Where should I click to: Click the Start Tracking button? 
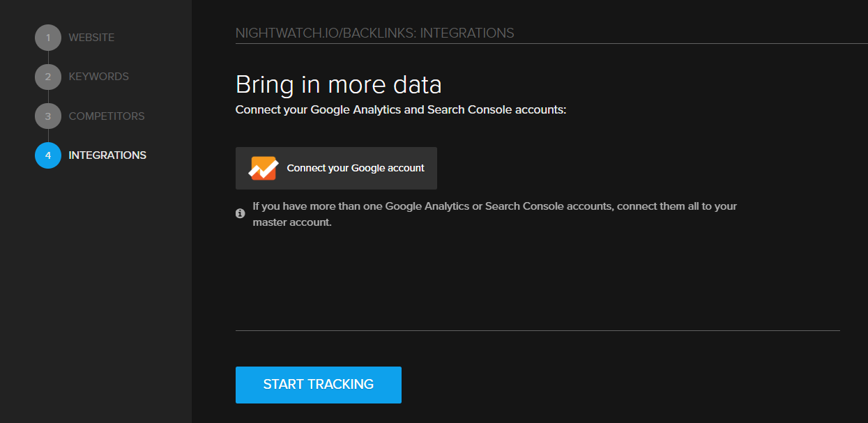pyautogui.click(x=319, y=385)
